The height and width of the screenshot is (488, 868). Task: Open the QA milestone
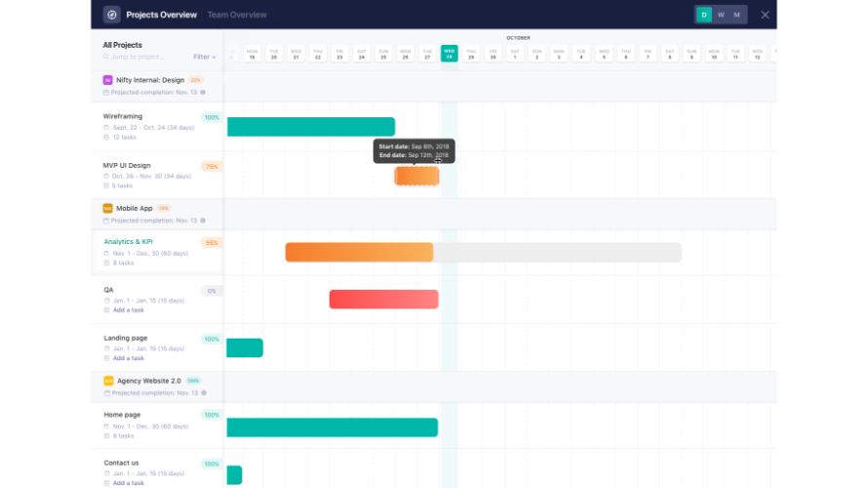[x=108, y=290]
